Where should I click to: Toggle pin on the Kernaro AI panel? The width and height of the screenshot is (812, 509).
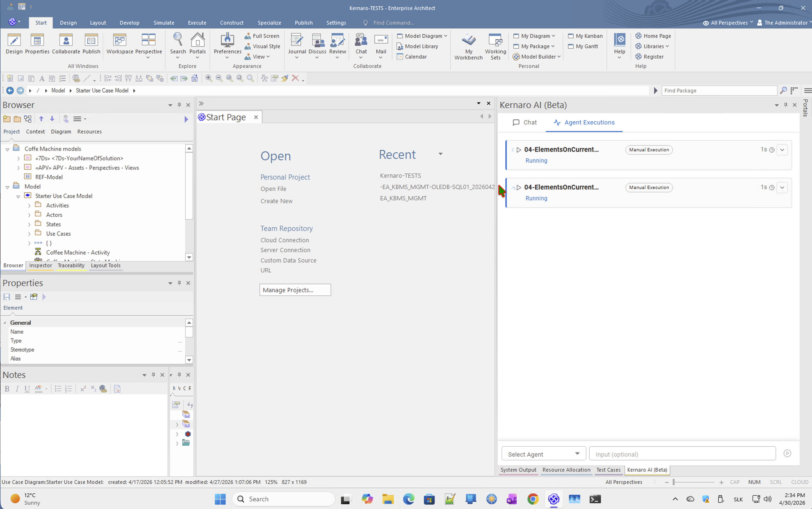pyautogui.click(x=786, y=105)
